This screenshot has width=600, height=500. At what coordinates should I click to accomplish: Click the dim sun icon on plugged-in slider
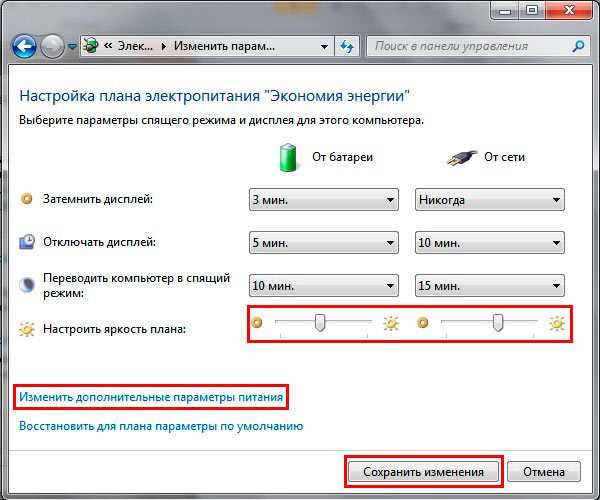click(423, 323)
